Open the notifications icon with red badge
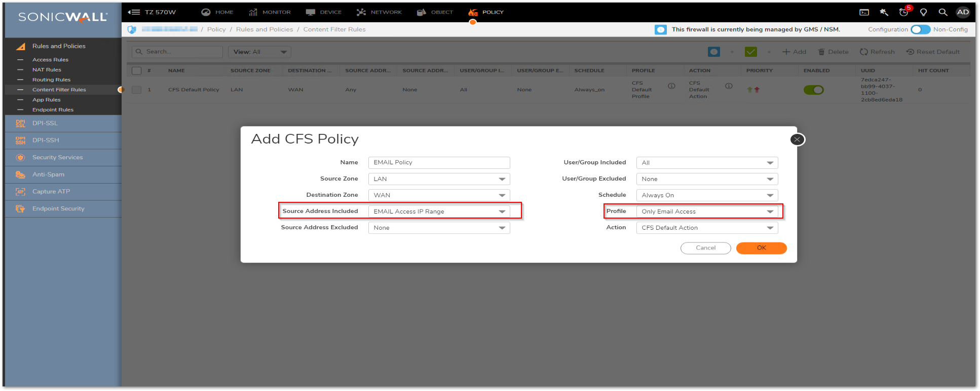The width and height of the screenshot is (980, 391). pos(904,12)
